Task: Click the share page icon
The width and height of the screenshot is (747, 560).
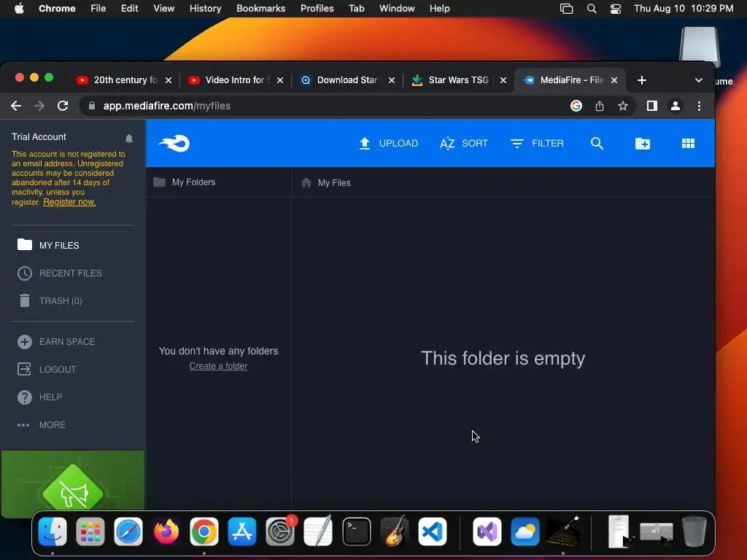Action: click(x=600, y=106)
